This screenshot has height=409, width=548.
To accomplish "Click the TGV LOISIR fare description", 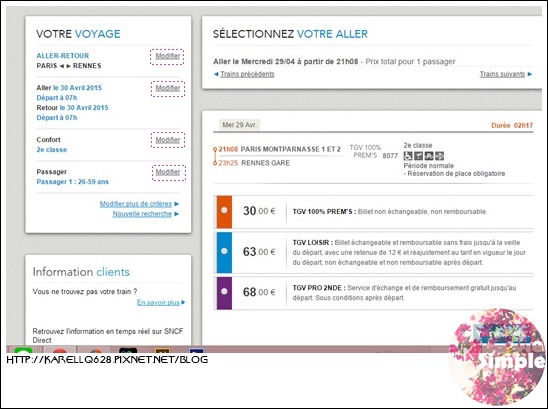I will 409,252.
